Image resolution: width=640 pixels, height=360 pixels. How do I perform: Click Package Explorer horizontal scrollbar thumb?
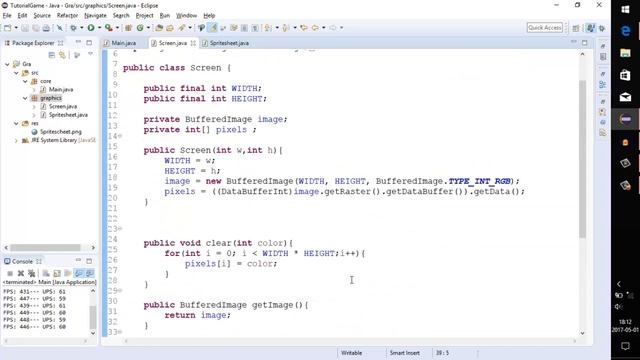point(45,247)
